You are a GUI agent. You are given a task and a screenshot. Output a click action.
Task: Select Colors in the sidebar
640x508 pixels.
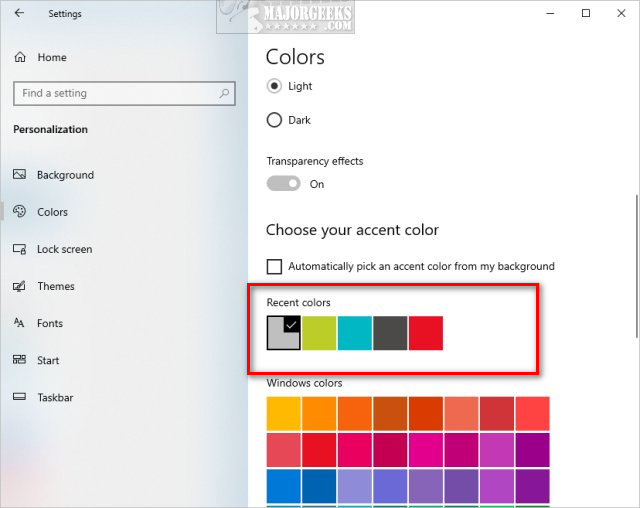coord(52,212)
